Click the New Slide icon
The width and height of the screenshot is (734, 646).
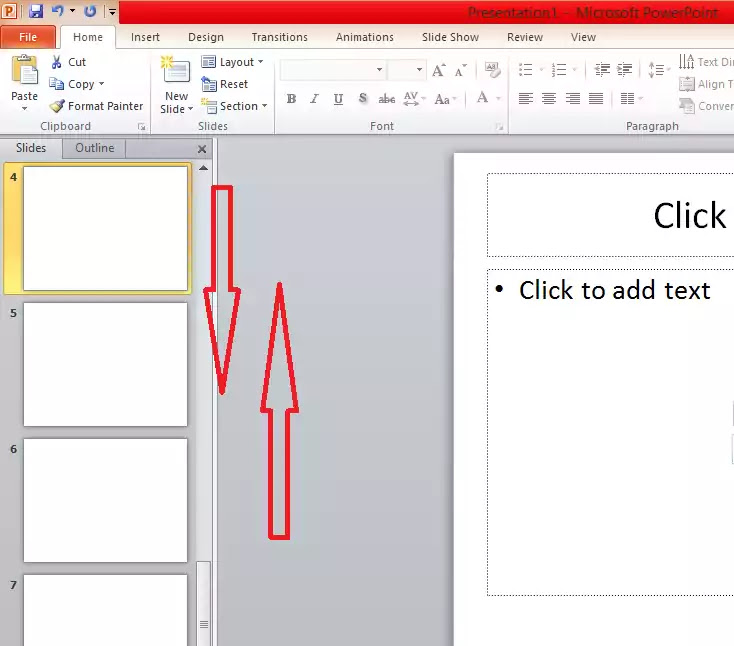click(x=176, y=70)
